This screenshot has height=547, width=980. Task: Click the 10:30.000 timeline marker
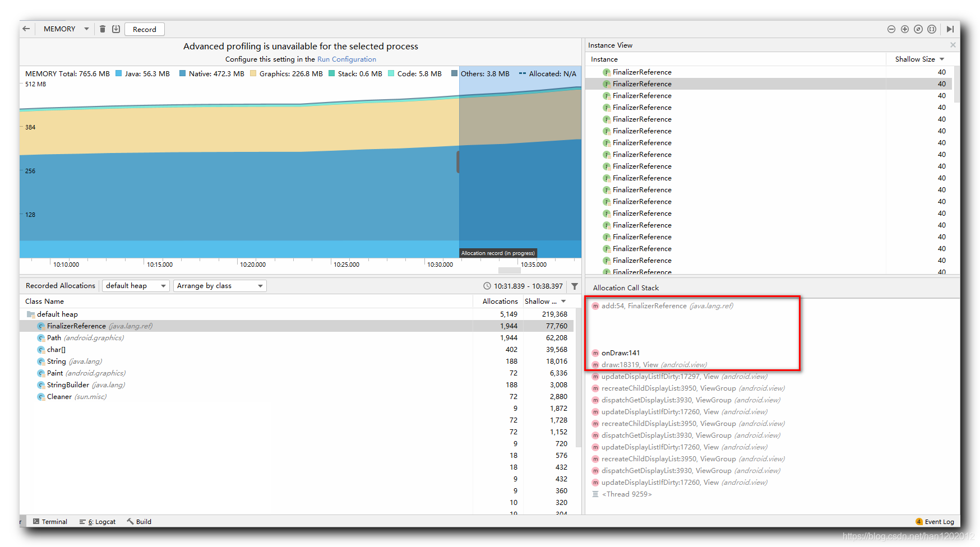coord(440,265)
